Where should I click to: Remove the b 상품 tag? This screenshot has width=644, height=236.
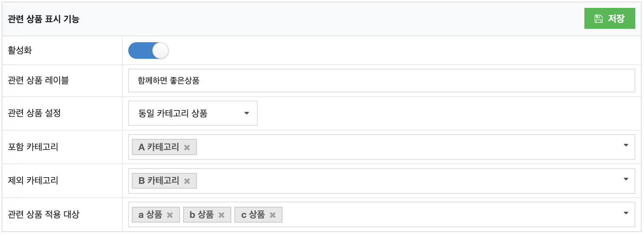(x=221, y=215)
